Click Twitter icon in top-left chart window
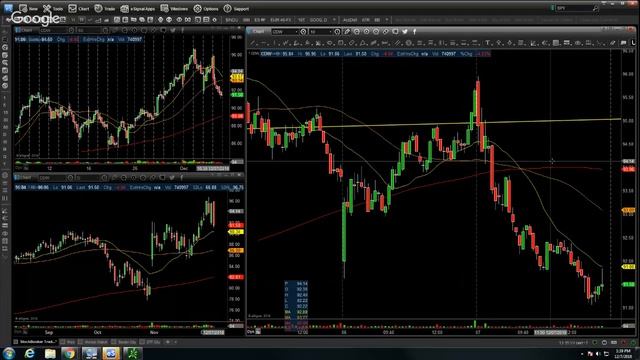Screen dimensions: 640x360 coord(173,30)
